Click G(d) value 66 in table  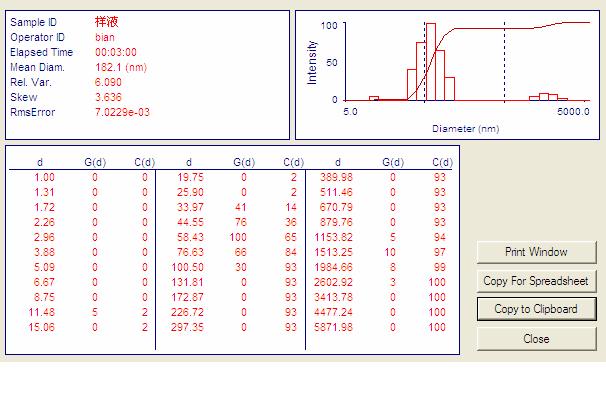point(241,252)
